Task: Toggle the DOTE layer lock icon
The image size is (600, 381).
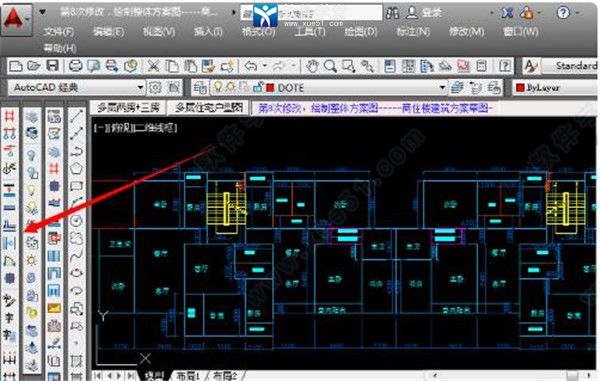Action: [x=258, y=87]
